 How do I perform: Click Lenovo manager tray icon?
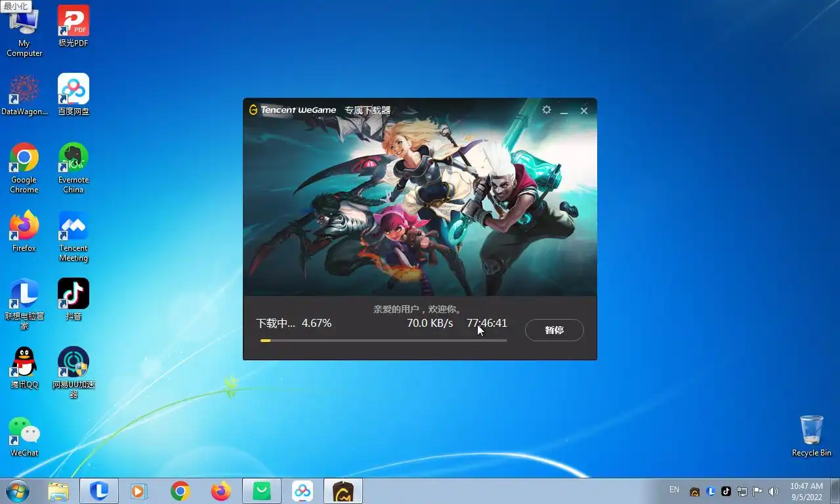[x=711, y=491]
